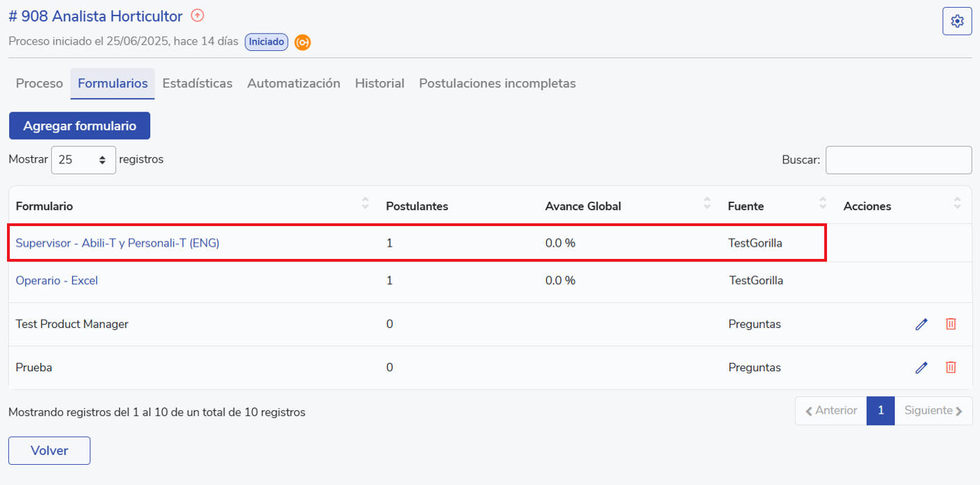Click the Test Product Manager row name

(x=72, y=324)
